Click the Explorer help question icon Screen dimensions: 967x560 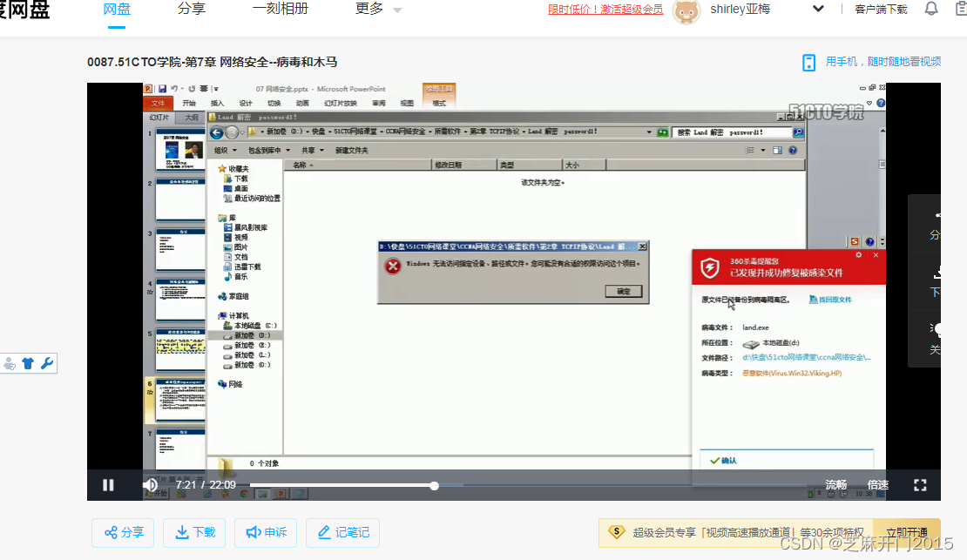coord(793,150)
